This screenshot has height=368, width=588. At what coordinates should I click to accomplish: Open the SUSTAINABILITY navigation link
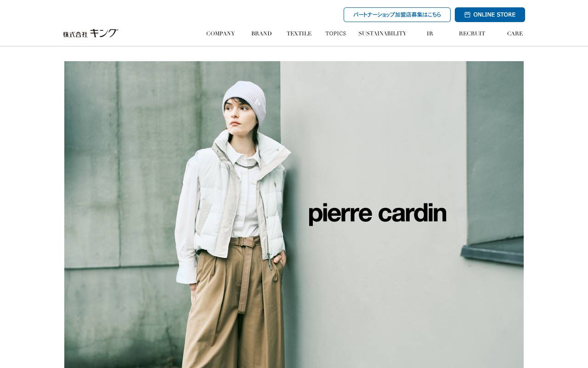click(x=382, y=34)
